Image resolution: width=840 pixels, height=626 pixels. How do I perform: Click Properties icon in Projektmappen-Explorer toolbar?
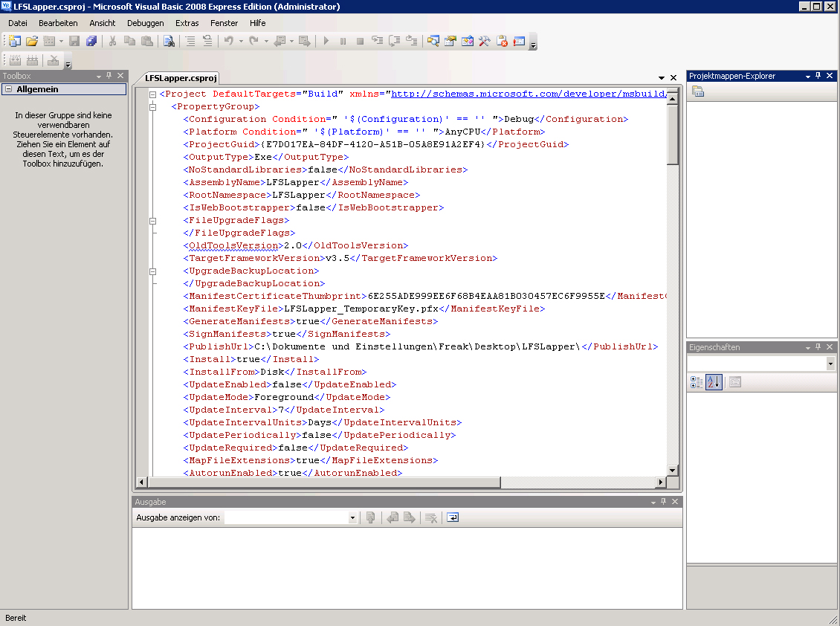click(x=698, y=91)
